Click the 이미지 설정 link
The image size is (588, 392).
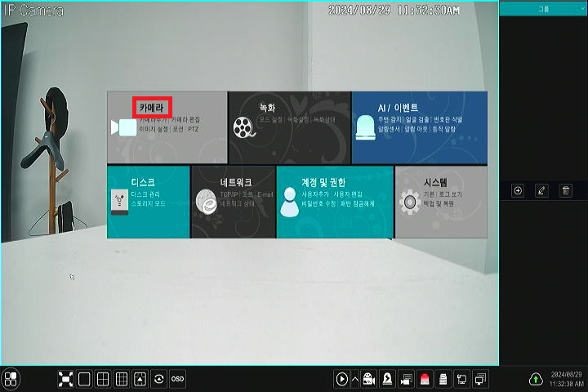point(154,129)
